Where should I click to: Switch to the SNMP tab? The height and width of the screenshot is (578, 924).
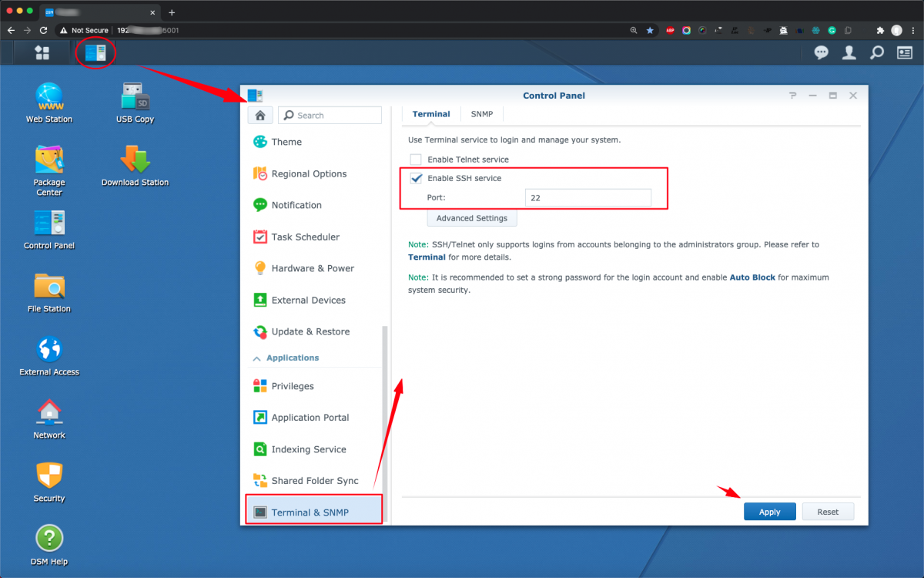coord(481,113)
